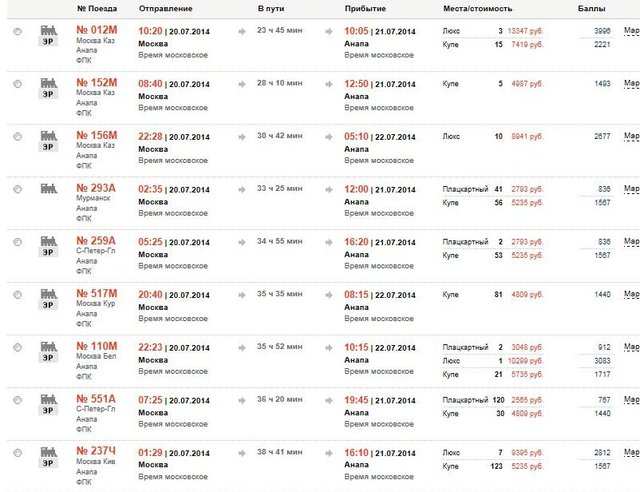Click the ЭР badge under train 156М icon
This screenshot has height=492, width=640.
[x=48, y=147]
